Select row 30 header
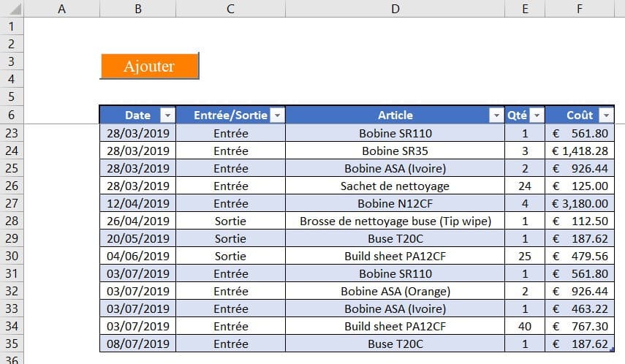Image resolution: width=625 pixels, height=364 pixels. [12, 257]
